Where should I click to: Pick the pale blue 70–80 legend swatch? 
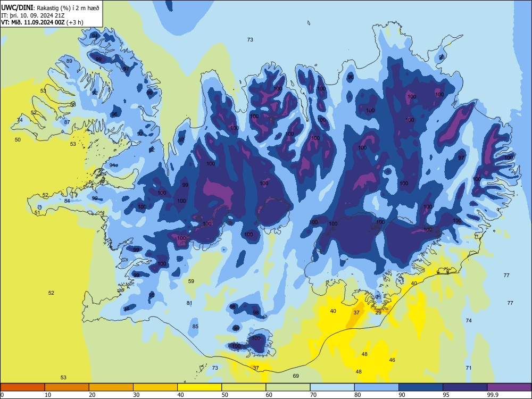coord(332,387)
